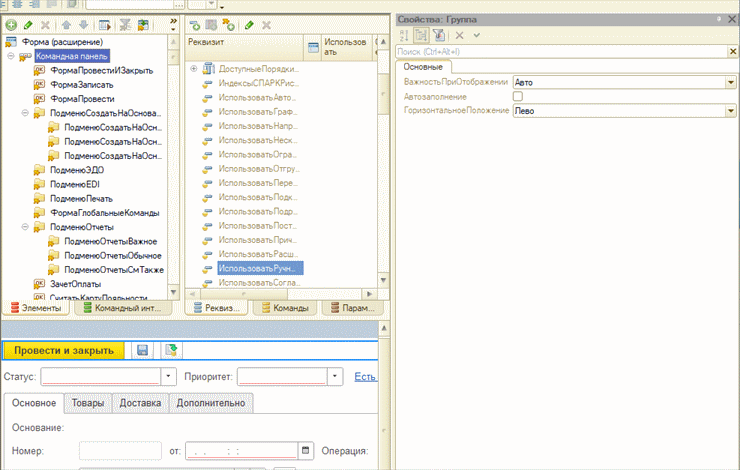Click the date input field after от

pyautogui.click(x=242, y=451)
